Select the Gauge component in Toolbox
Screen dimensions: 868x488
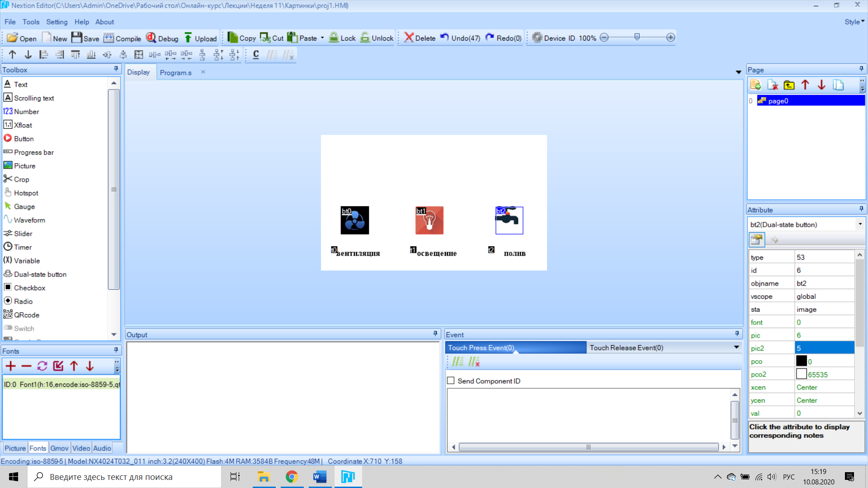tap(24, 206)
